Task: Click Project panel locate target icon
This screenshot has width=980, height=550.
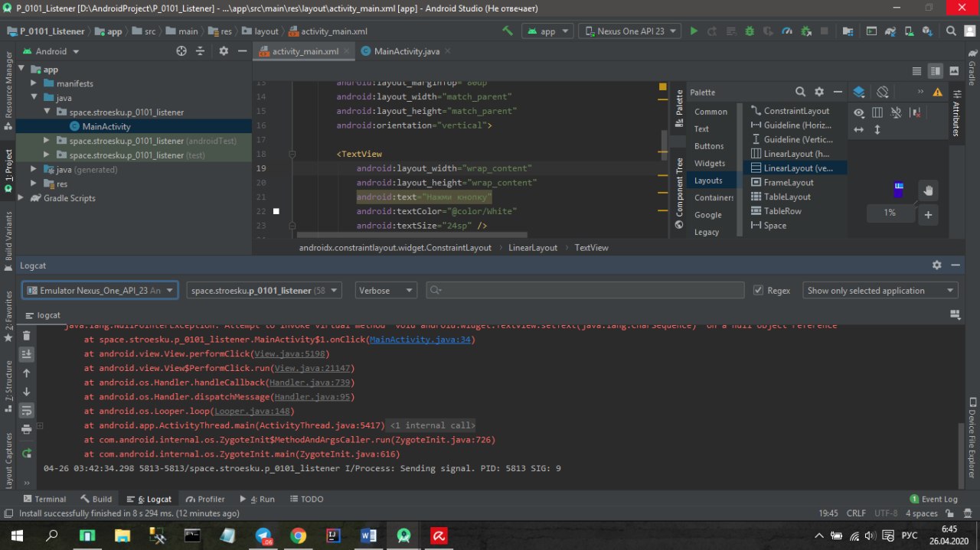Action: point(181,51)
